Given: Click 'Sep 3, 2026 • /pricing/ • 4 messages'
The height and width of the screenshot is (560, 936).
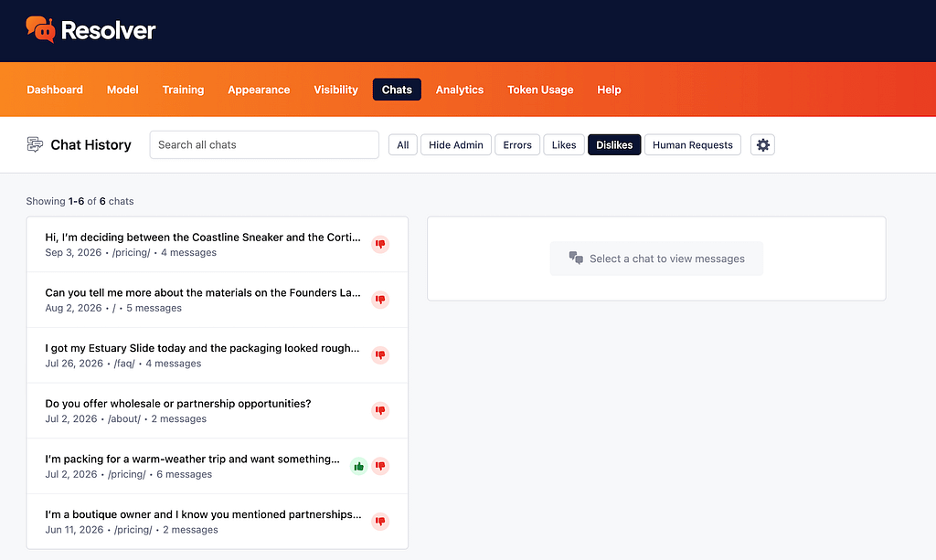Looking at the screenshot, I should [131, 252].
